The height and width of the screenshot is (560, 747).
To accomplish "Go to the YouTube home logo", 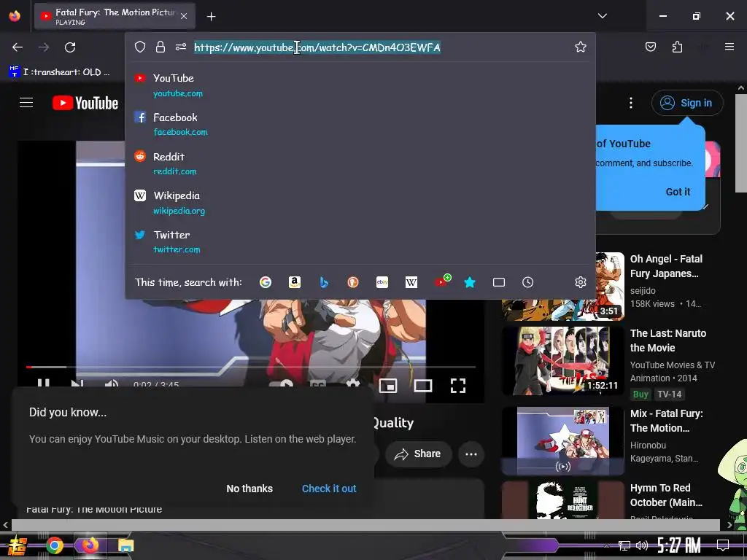I will tap(85, 103).
